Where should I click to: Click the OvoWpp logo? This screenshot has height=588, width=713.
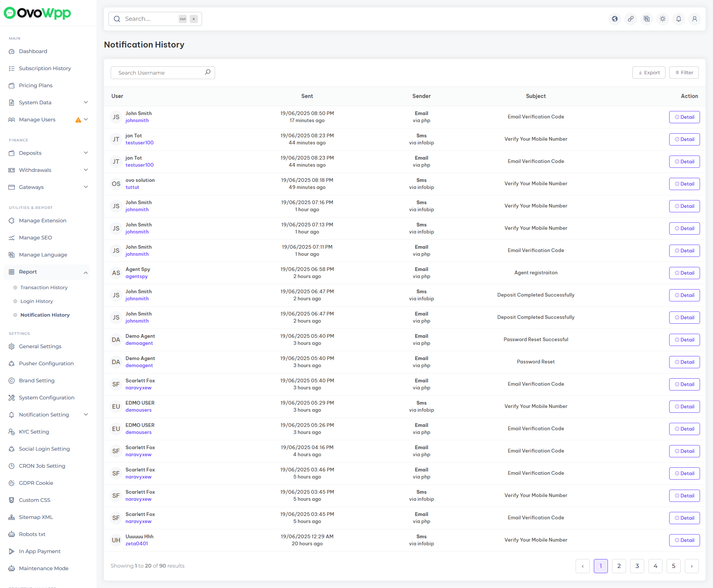(37, 13)
